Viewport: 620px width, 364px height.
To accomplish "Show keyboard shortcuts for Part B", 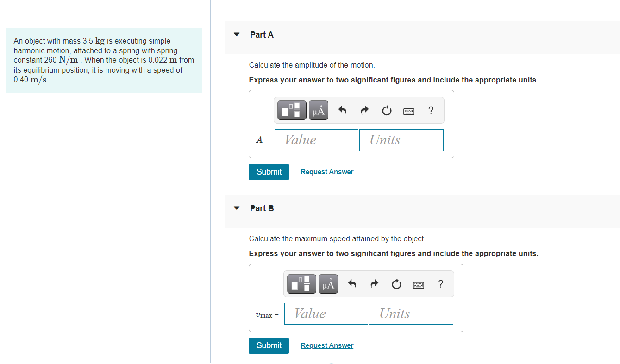I will pyautogui.click(x=419, y=284).
